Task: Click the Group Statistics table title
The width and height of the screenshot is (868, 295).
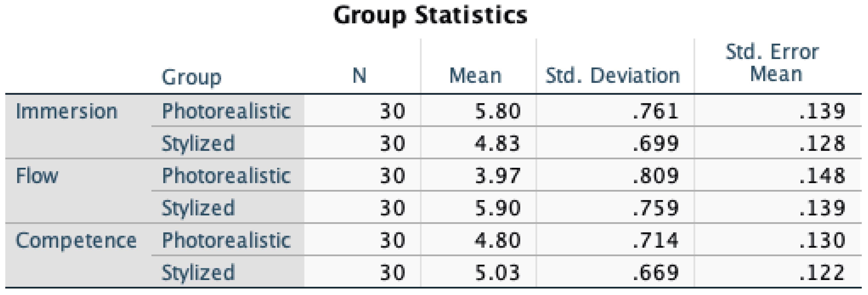Action: coord(430,15)
